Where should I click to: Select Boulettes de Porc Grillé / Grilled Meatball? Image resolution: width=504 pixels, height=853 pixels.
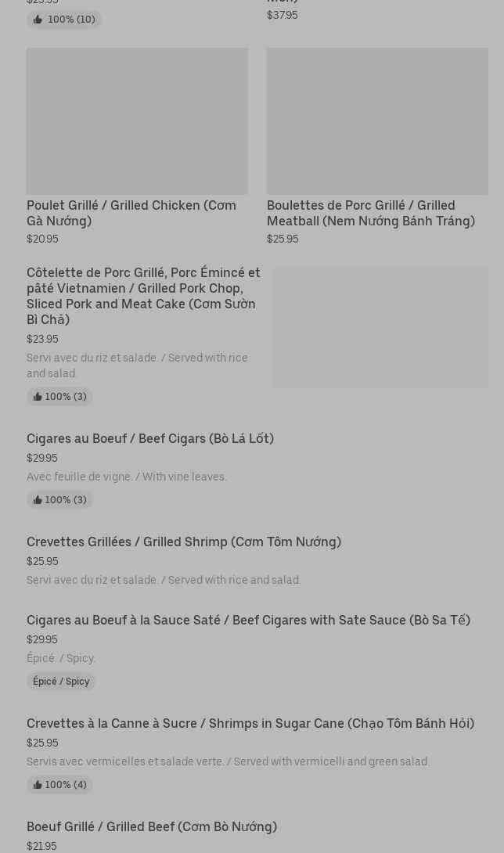[371, 213]
